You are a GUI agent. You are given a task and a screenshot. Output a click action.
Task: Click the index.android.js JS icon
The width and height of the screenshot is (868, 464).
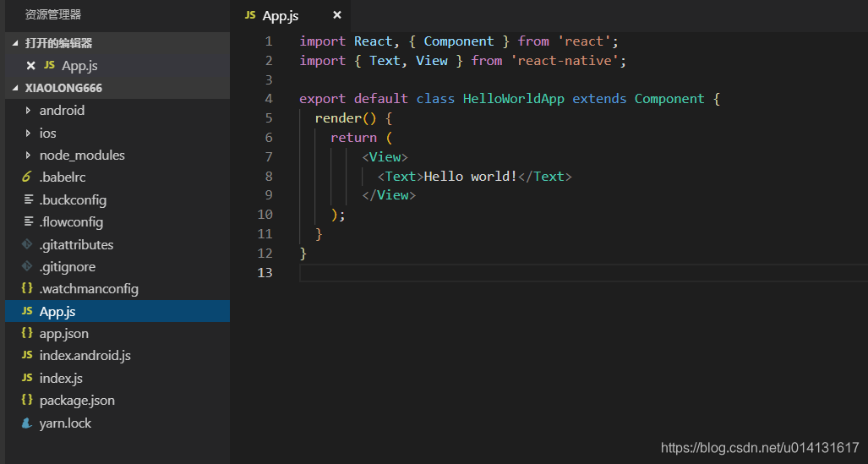click(27, 355)
